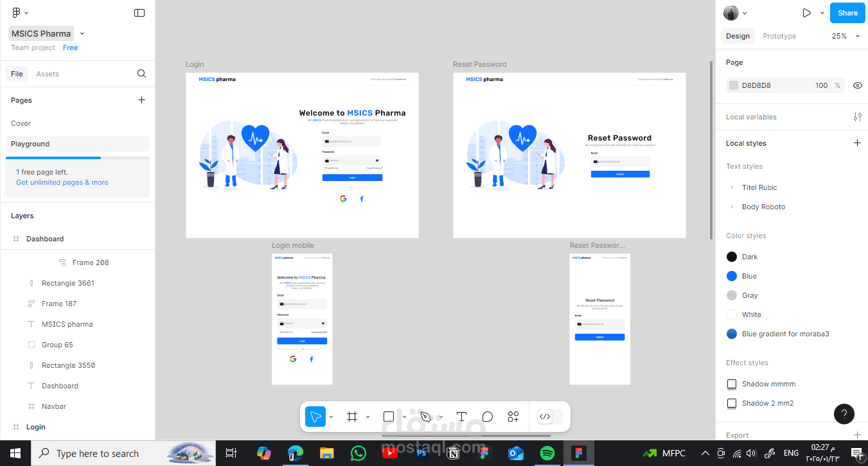Open local variables settings icon

coord(858,117)
